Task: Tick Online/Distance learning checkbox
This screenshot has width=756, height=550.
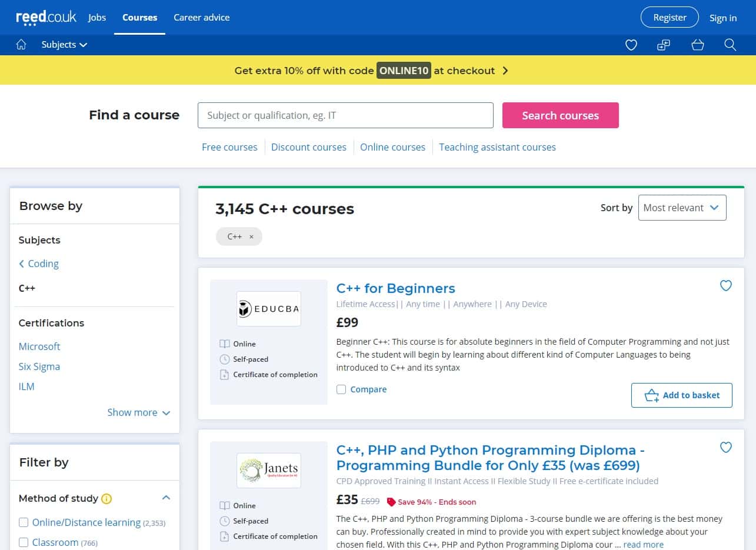Action: point(24,522)
